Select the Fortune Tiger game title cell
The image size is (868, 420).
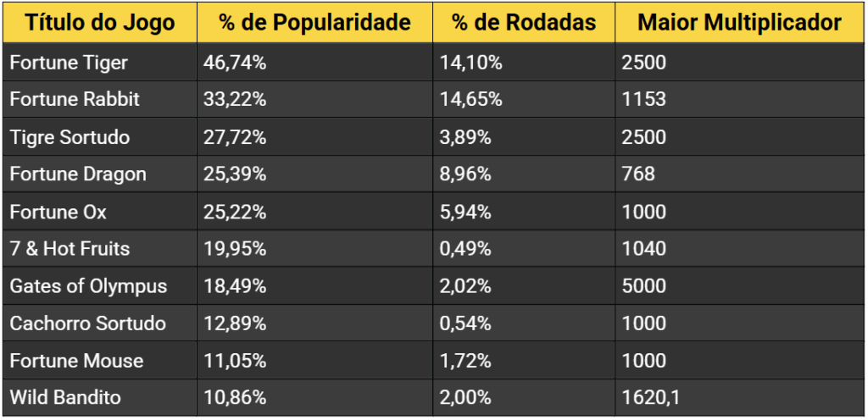point(69,62)
